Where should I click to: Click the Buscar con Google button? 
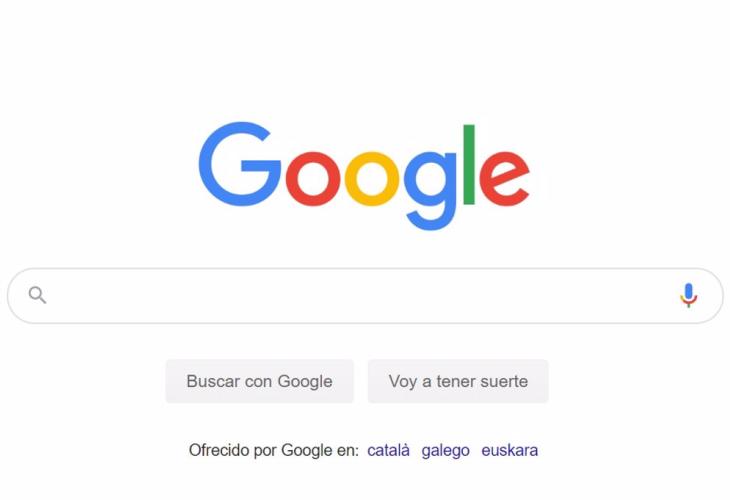point(260,381)
